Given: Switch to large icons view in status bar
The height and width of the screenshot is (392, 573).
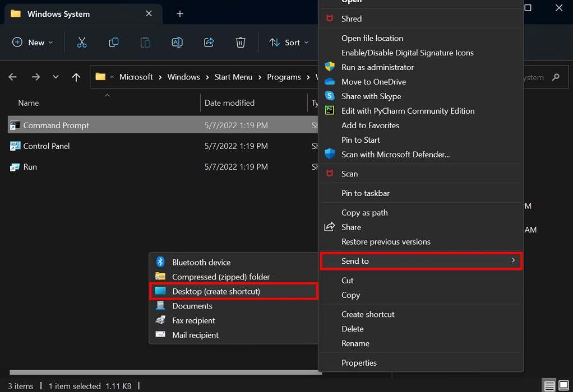Looking at the screenshot, I should (564, 385).
